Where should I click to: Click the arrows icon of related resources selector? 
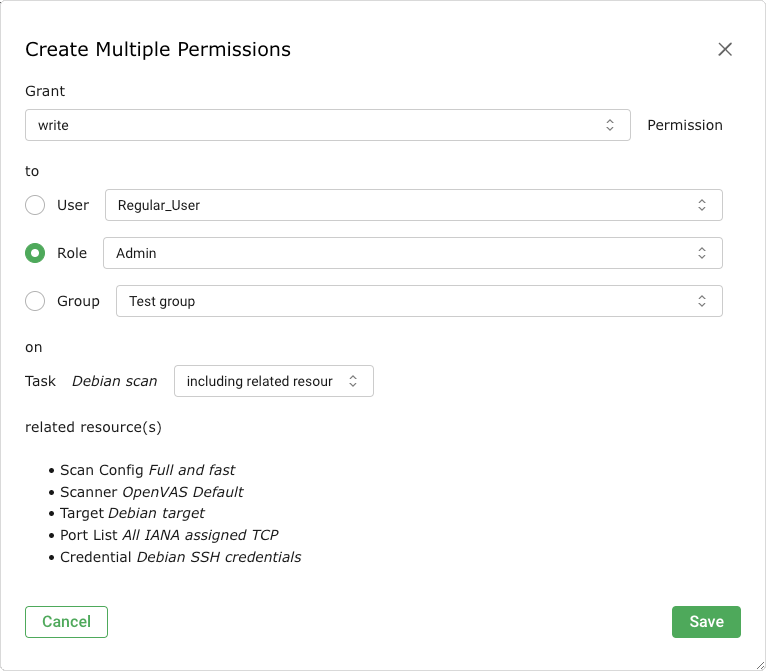353,381
